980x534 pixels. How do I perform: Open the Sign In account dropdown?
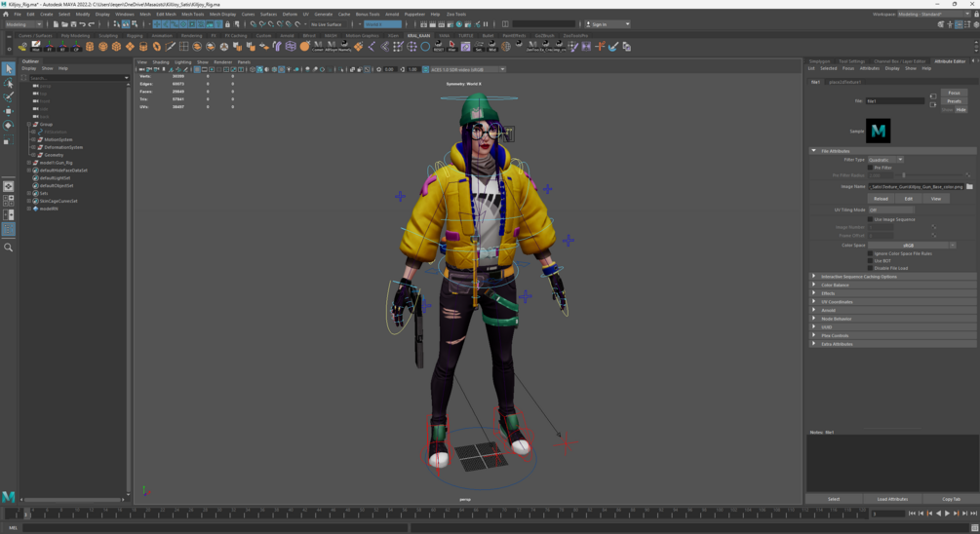tap(608, 24)
